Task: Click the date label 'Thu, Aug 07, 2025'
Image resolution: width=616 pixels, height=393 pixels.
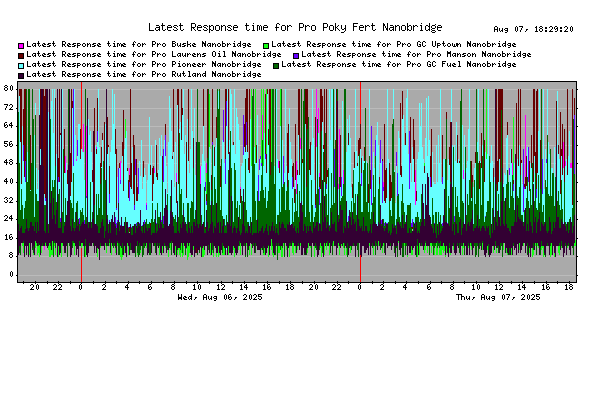Action: (x=498, y=297)
